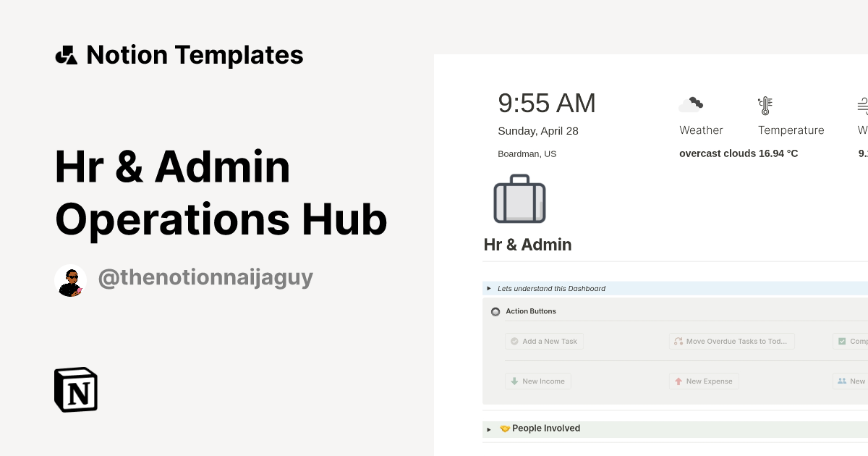The height and width of the screenshot is (456, 868).
Task: Click the creator avatar photo
Action: [70, 280]
